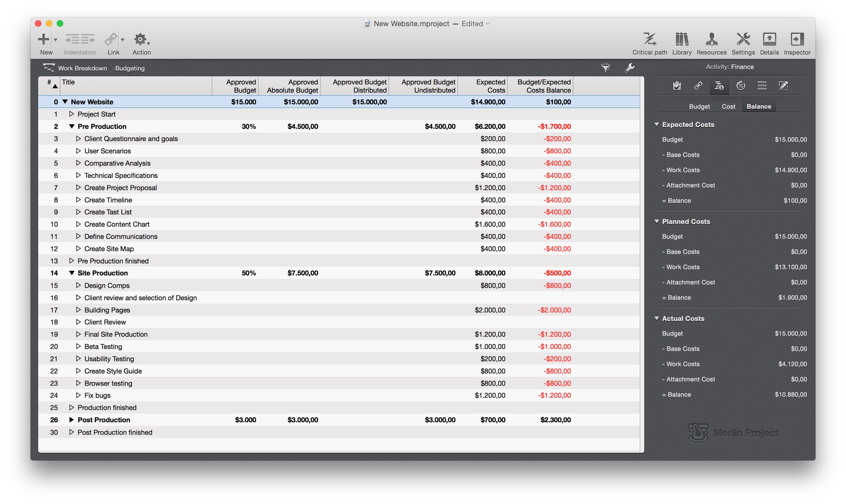Screen dimensions: 846x504
Task: Select the Production finished milestone row
Action: [339, 408]
